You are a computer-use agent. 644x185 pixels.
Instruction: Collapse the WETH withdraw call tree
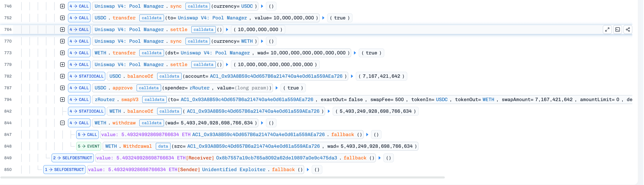pyautogui.click(x=62, y=123)
